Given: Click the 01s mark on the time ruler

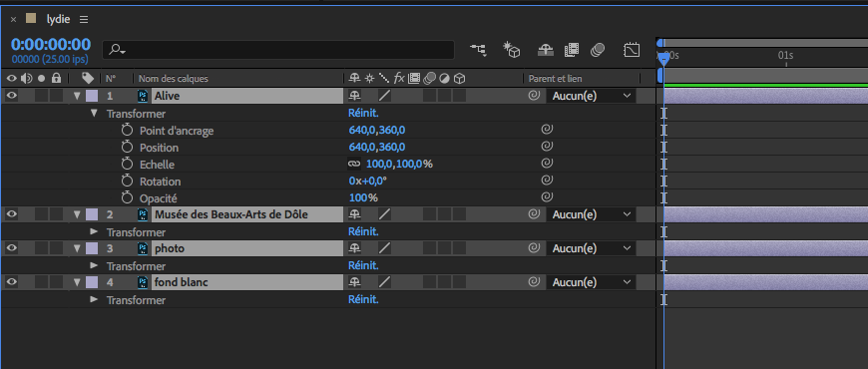Looking at the screenshot, I should pos(786,55).
